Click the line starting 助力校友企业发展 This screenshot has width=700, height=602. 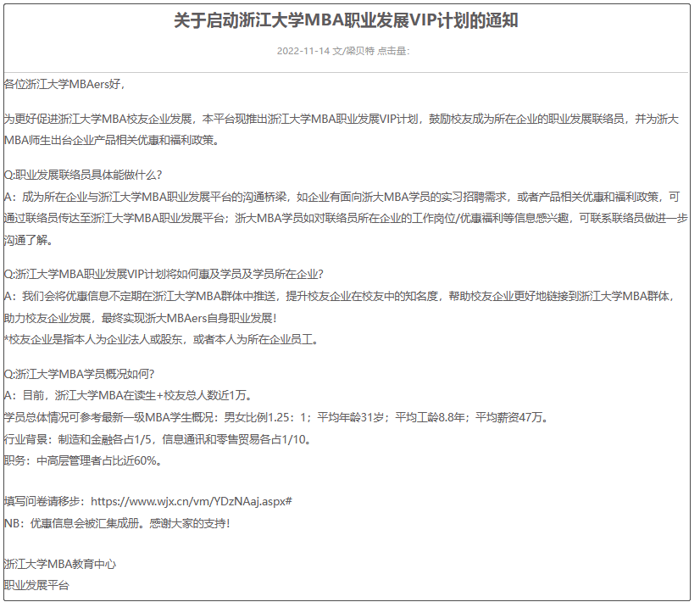click(140, 319)
